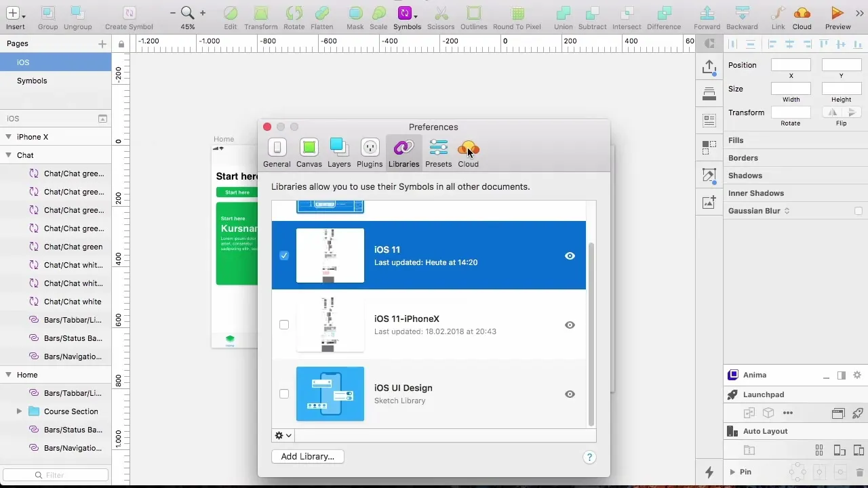
Task: Add a new page with plus
Action: pyautogui.click(x=102, y=44)
